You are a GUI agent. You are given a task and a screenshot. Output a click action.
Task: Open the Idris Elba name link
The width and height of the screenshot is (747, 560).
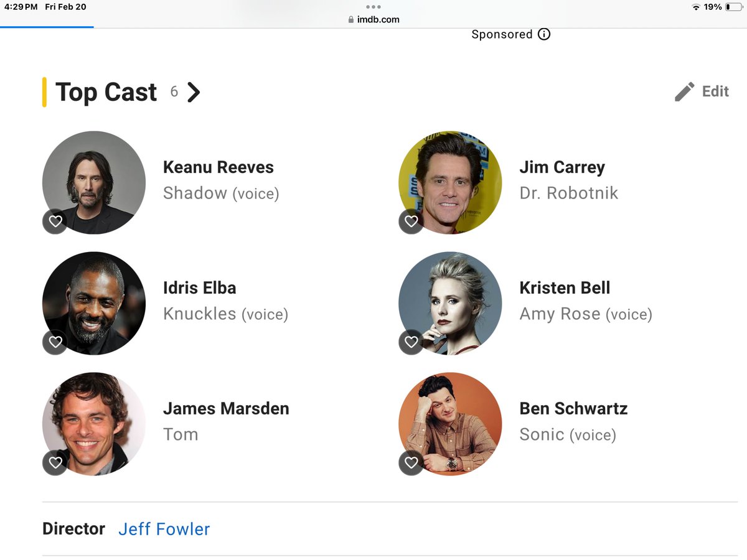200,288
